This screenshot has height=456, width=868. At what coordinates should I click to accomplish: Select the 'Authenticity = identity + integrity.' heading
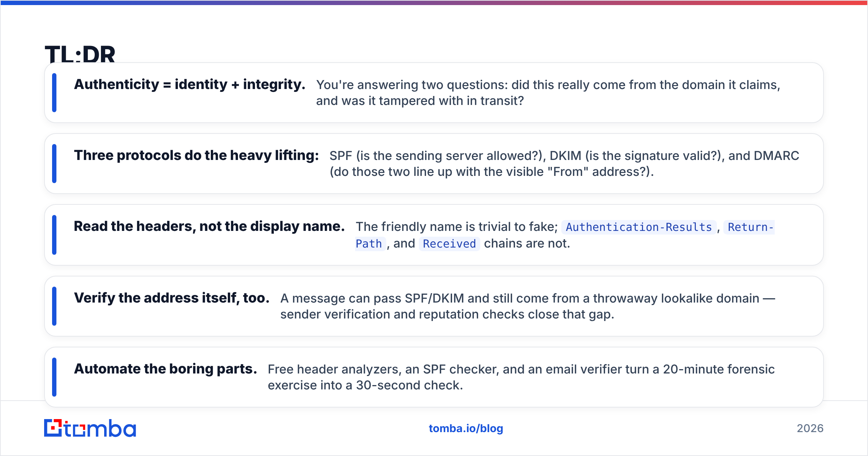pyautogui.click(x=190, y=84)
